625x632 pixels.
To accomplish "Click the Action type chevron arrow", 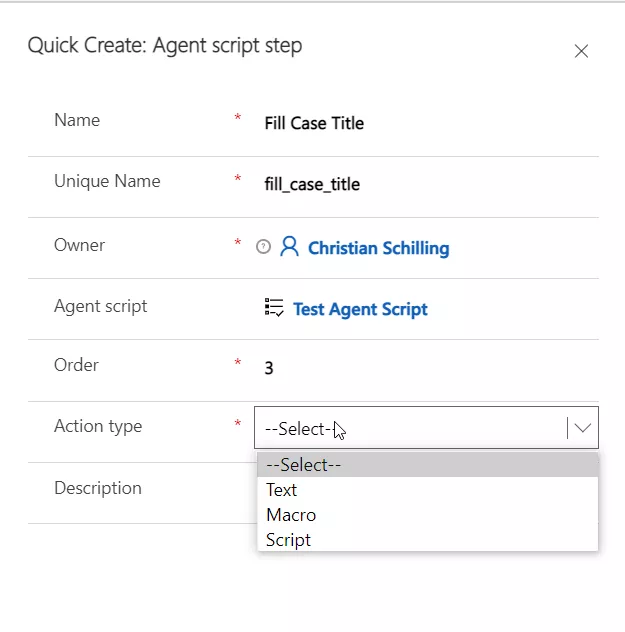I will point(582,428).
